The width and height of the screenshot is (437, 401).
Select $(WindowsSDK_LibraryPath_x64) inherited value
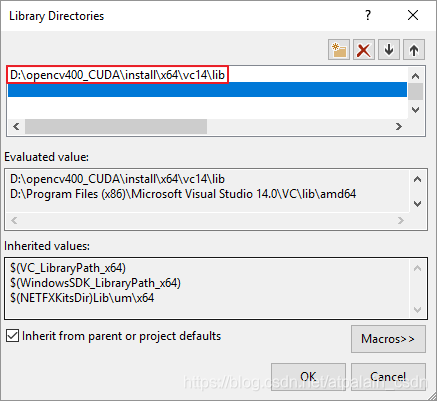click(95, 283)
